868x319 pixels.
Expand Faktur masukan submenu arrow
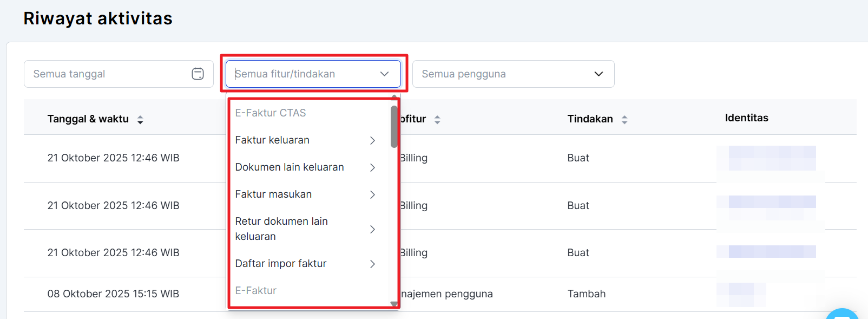pyautogui.click(x=372, y=195)
